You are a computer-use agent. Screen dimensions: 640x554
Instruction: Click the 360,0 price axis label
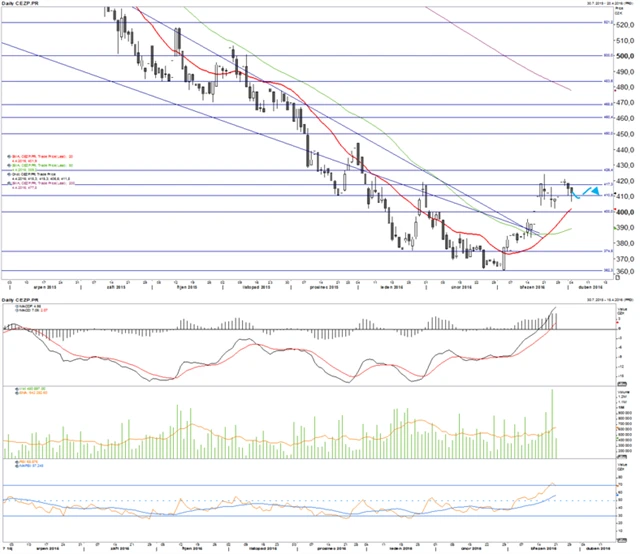pyautogui.click(x=625, y=271)
